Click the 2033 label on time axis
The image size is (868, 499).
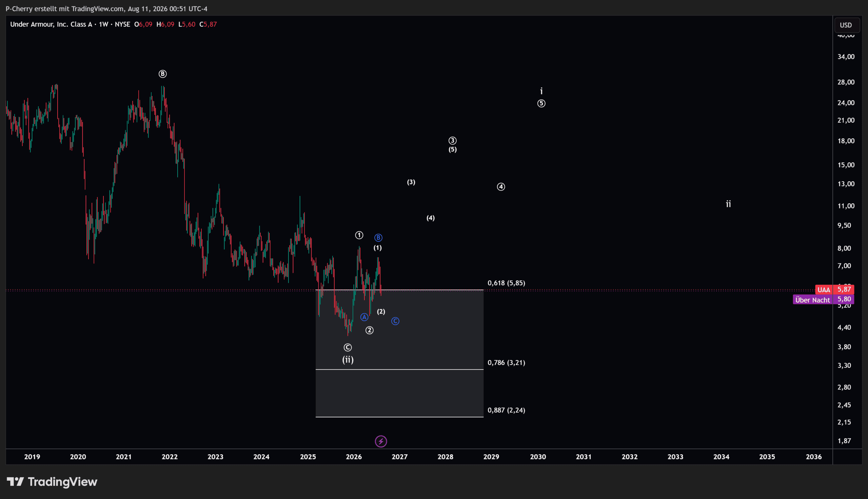[675, 457]
